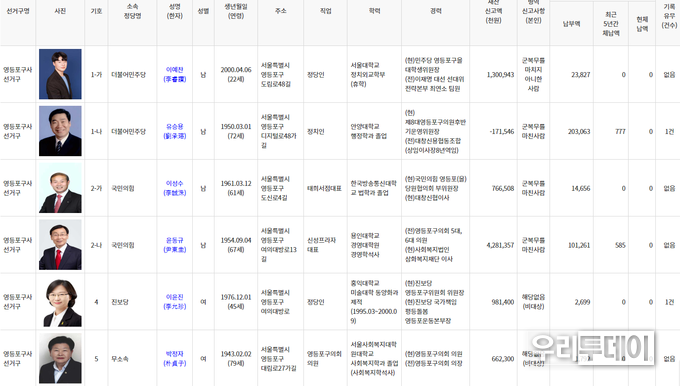This screenshot has width=680, height=386.
Task: Select the 학력 column header
Action: 375,11
